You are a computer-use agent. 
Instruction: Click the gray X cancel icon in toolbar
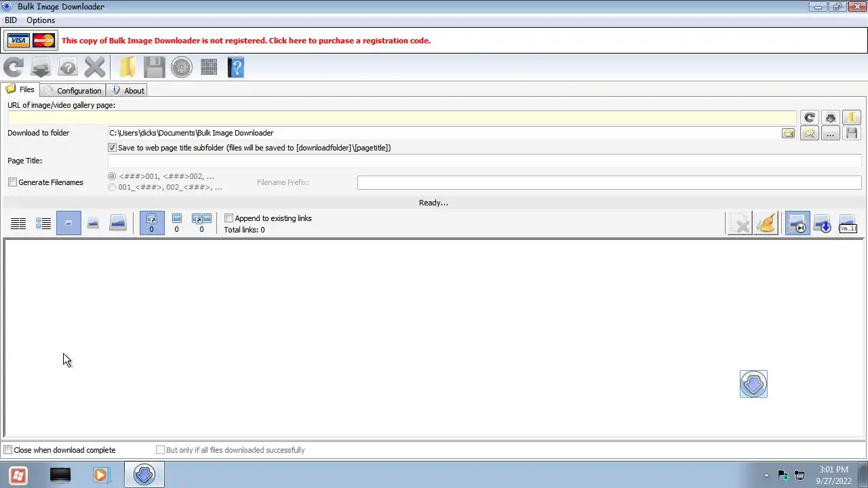click(95, 67)
